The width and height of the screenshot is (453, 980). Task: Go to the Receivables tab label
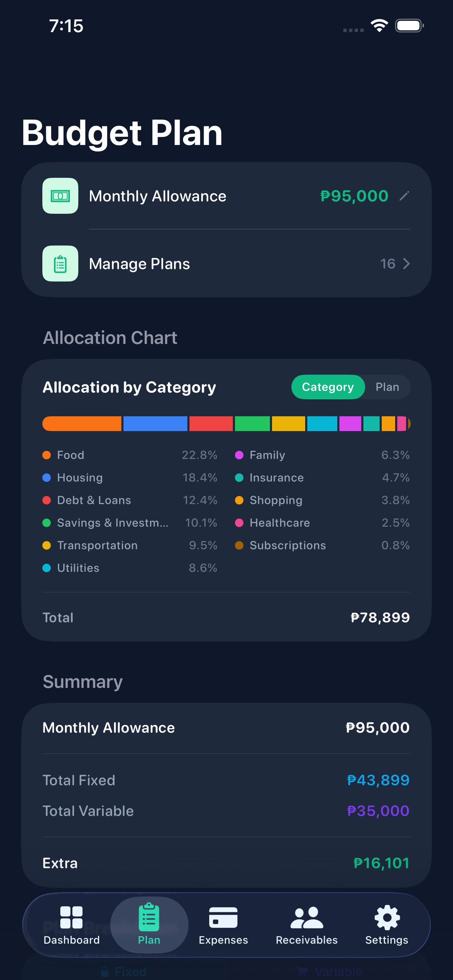tap(307, 940)
